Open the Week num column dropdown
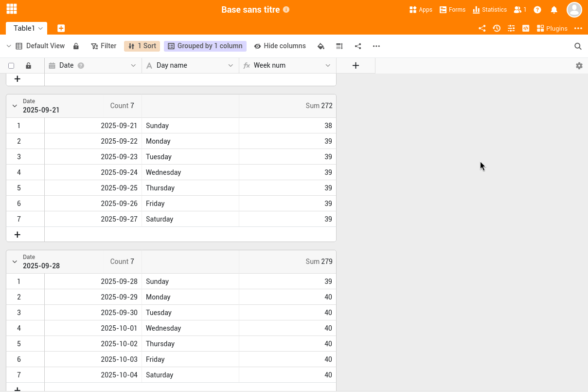The image size is (588, 392). tap(328, 66)
